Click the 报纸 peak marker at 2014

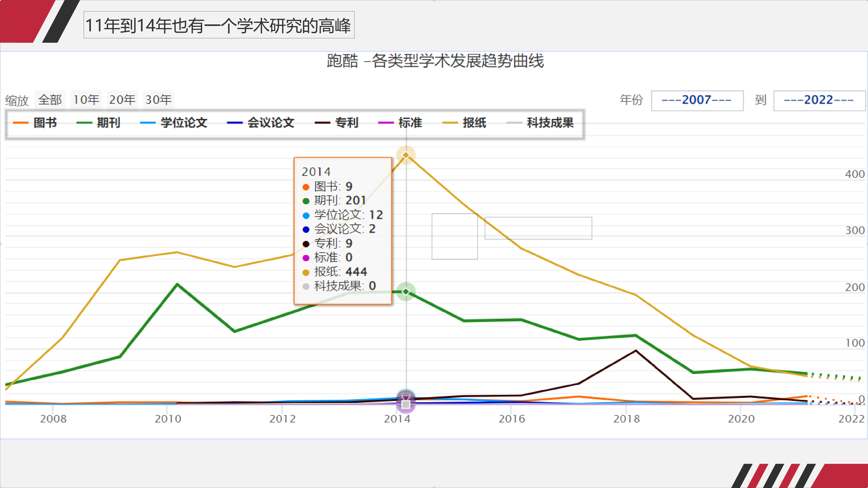point(406,155)
